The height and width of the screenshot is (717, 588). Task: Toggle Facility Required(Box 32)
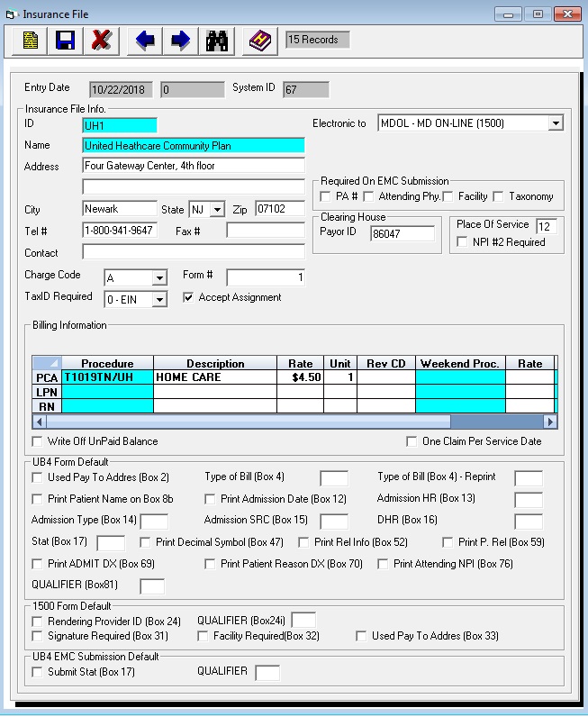pos(203,636)
